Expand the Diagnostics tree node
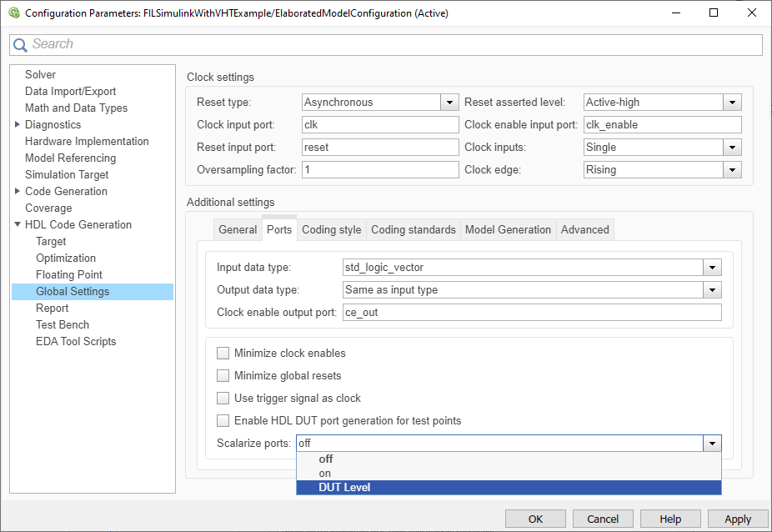Image resolution: width=772 pixels, height=532 pixels. (18, 124)
